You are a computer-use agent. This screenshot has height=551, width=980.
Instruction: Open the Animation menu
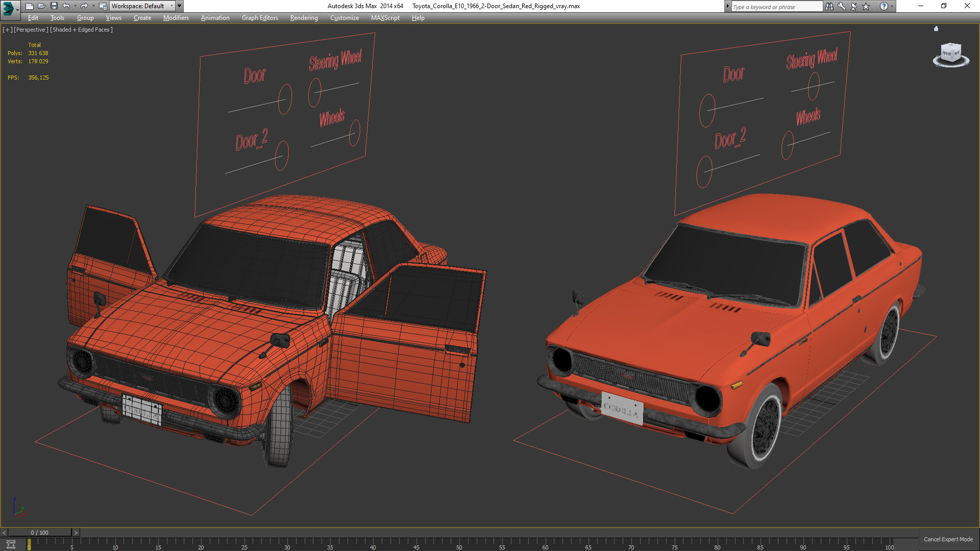[x=215, y=18]
